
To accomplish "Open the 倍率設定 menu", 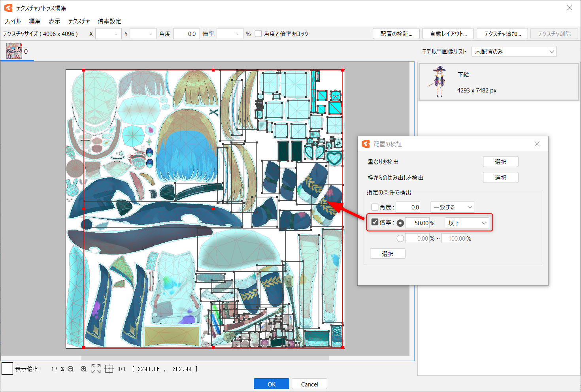I will tap(109, 21).
